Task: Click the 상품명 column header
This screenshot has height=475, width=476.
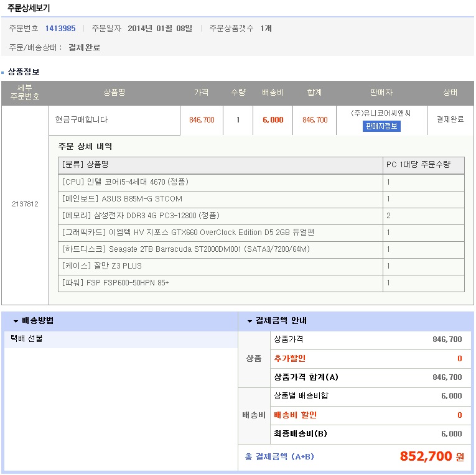Action: pyautogui.click(x=114, y=93)
